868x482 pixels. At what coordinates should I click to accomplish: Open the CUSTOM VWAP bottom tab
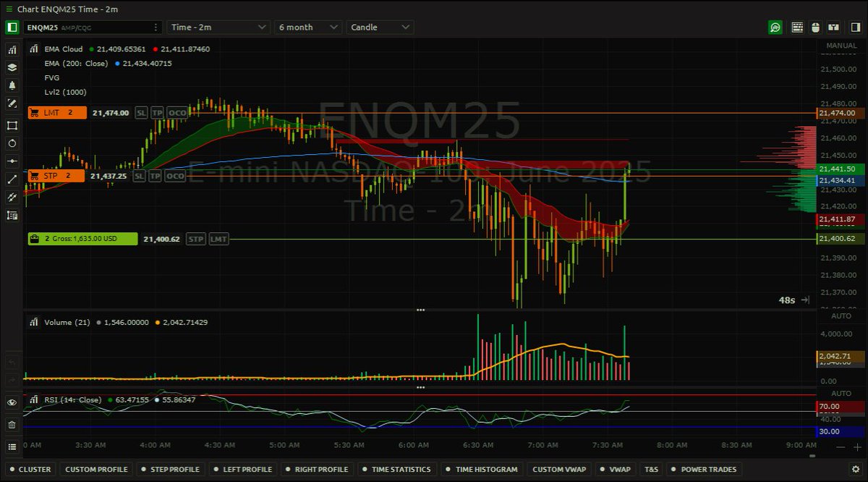click(x=558, y=469)
